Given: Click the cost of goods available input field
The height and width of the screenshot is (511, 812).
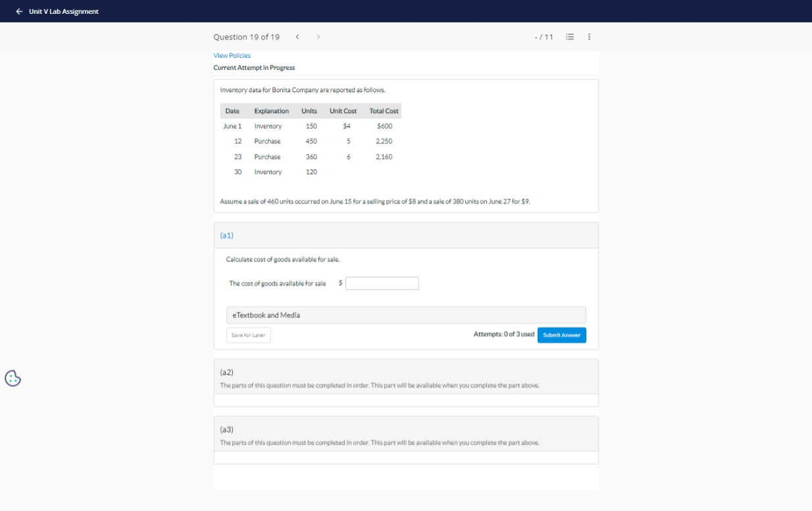Looking at the screenshot, I should click(382, 283).
